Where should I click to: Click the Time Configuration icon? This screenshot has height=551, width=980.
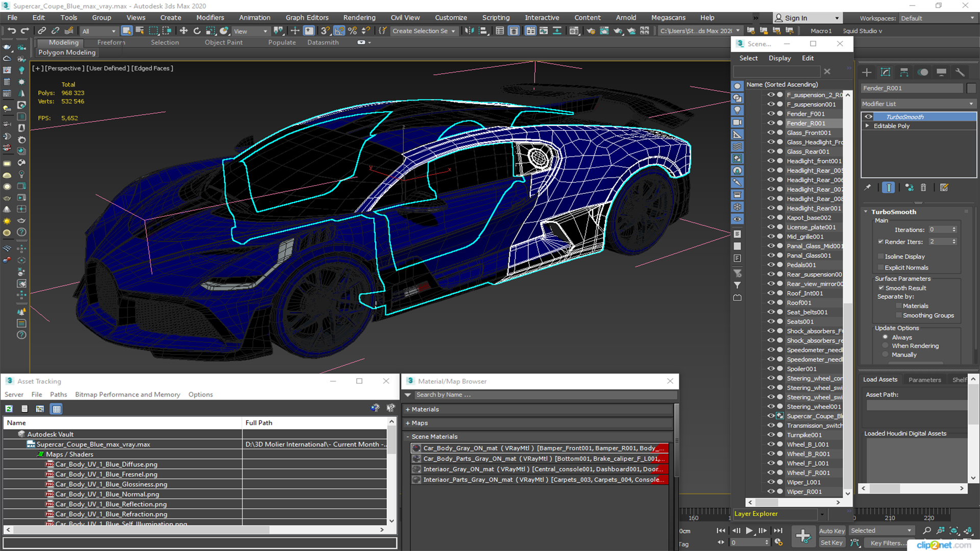[778, 542]
